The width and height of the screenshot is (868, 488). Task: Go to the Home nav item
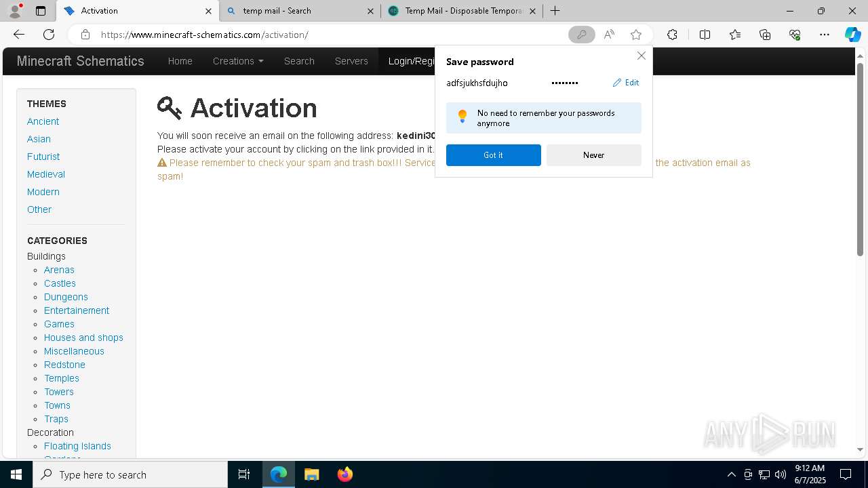pyautogui.click(x=180, y=61)
